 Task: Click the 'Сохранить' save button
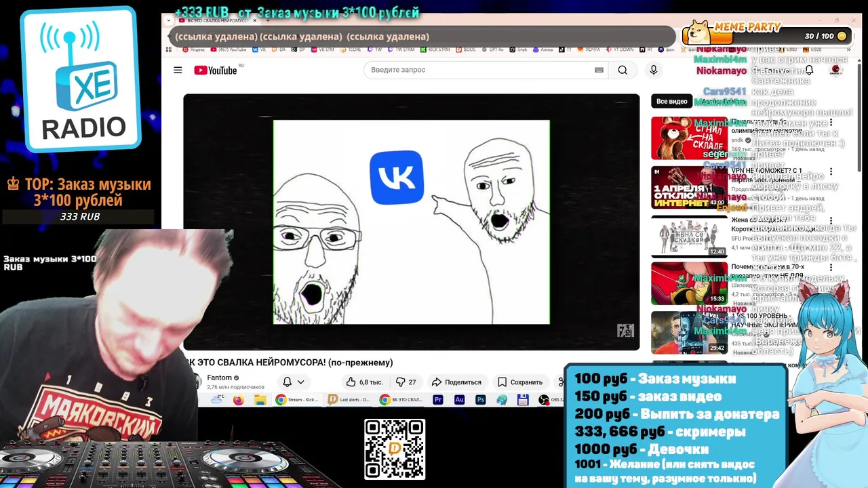(x=520, y=382)
